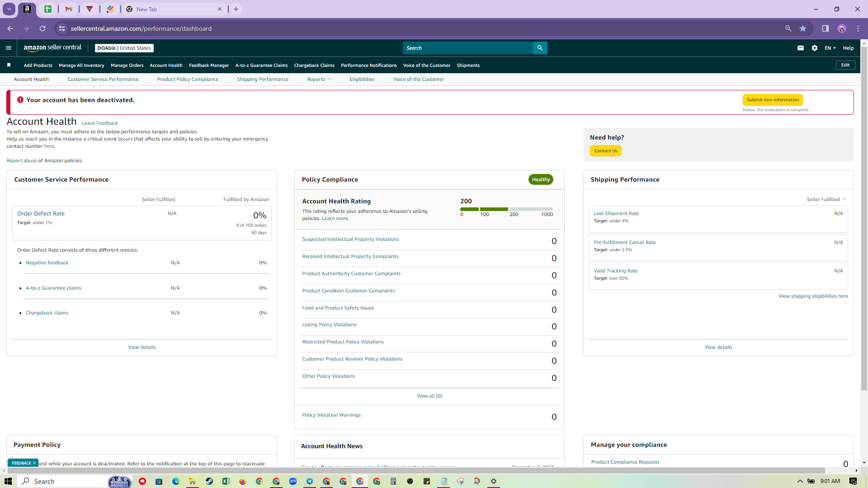The height and width of the screenshot is (488, 868).
Task: Open the Help link in the header
Action: 848,48
